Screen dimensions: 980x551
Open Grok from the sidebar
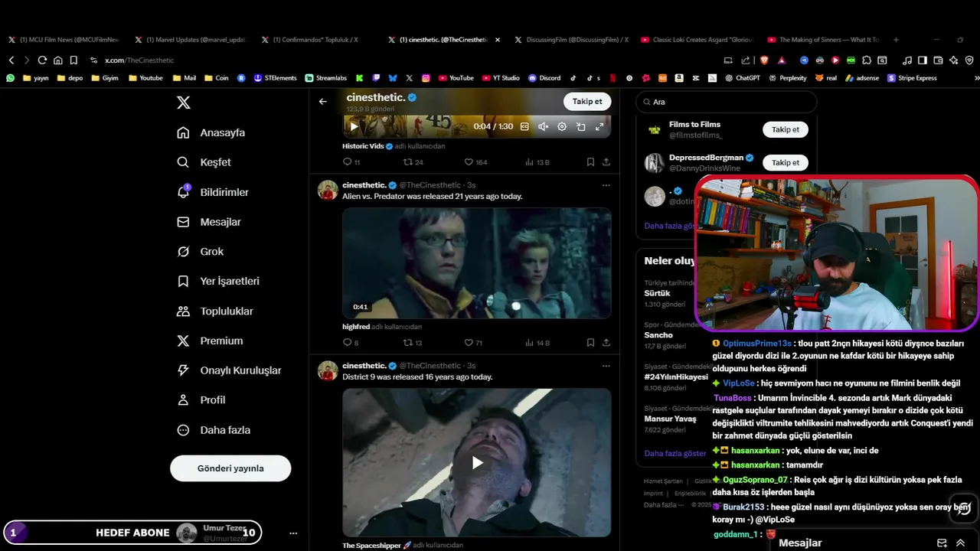coord(201,251)
